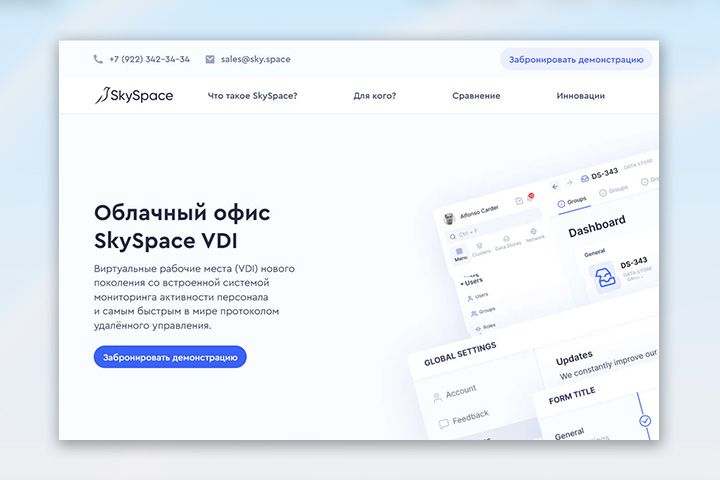The image size is (720, 480).
Task: Click the magnifier icon in Ctrl+F search
Action: pyautogui.click(x=453, y=236)
